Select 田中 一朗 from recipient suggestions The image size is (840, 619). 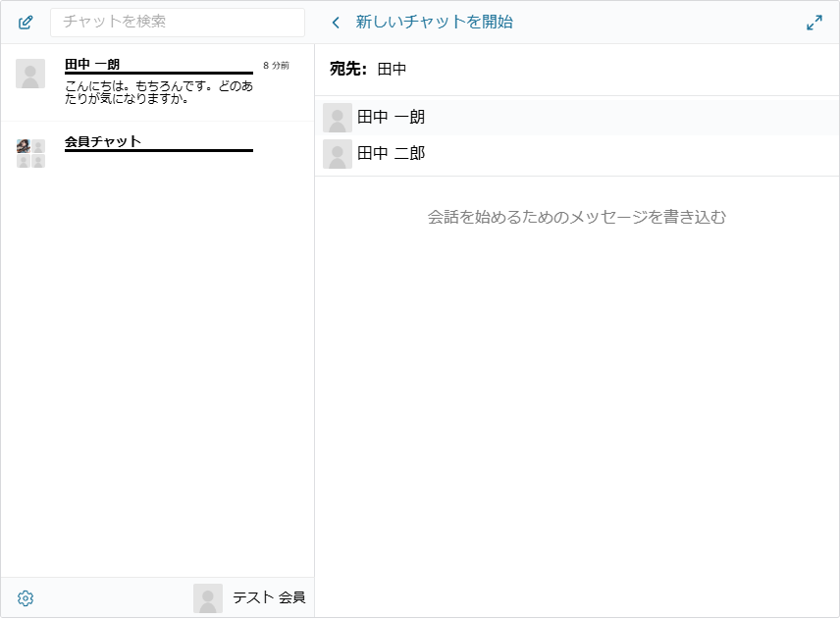tap(577, 118)
